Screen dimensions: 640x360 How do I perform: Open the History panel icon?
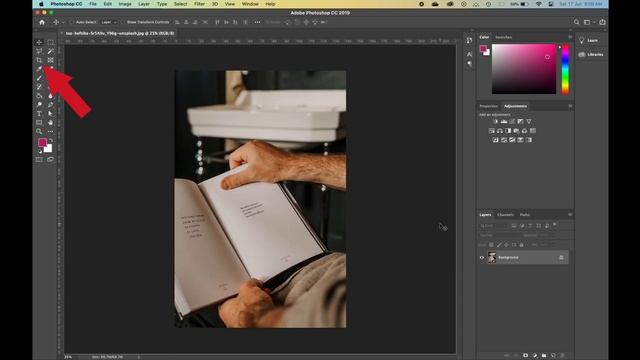pyautogui.click(x=469, y=40)
